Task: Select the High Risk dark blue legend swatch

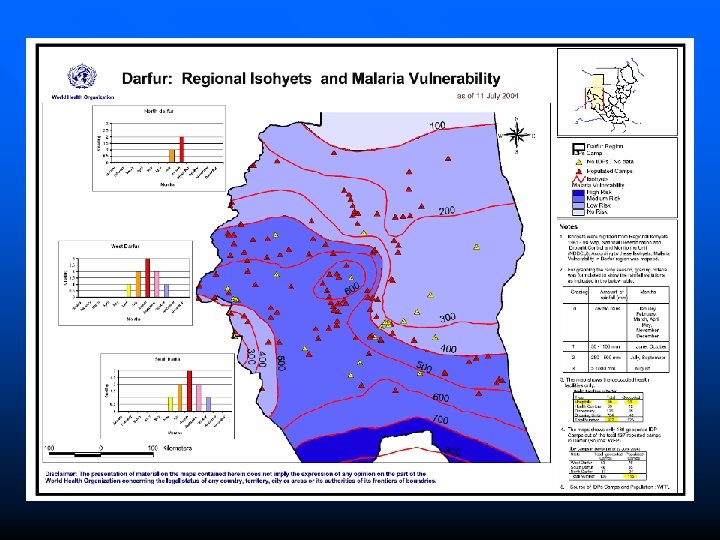Action: pos(578,193)
